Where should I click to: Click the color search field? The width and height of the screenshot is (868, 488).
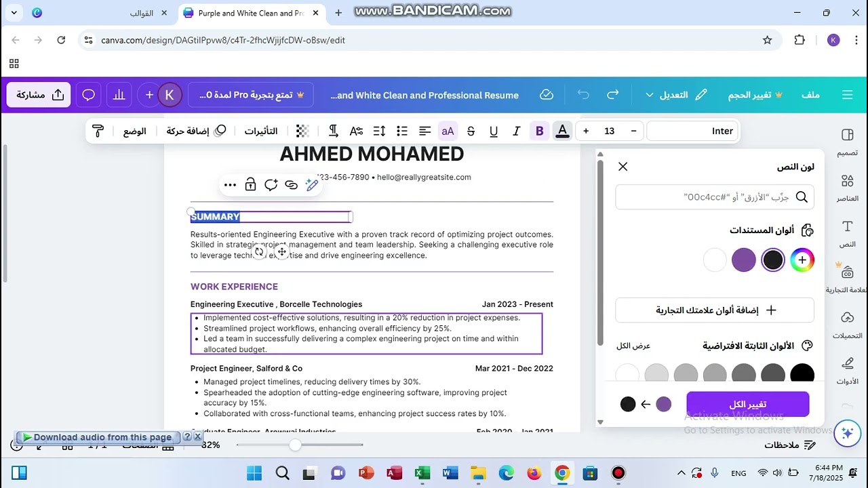[x=715, y=197]
